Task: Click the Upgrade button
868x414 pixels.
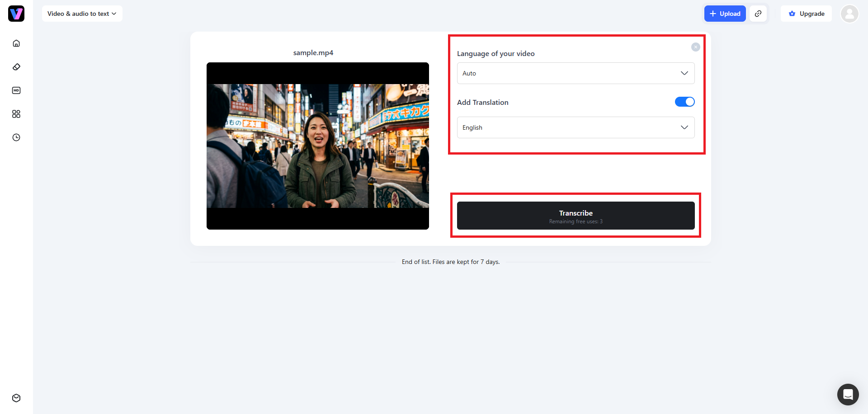Action: tap(807, 14)
